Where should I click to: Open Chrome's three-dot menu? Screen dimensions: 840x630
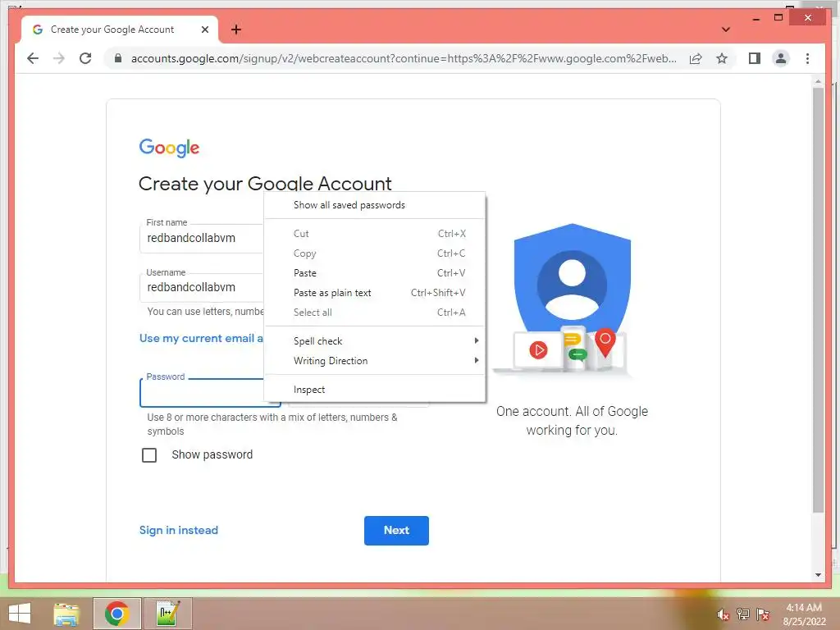(807, 58)
